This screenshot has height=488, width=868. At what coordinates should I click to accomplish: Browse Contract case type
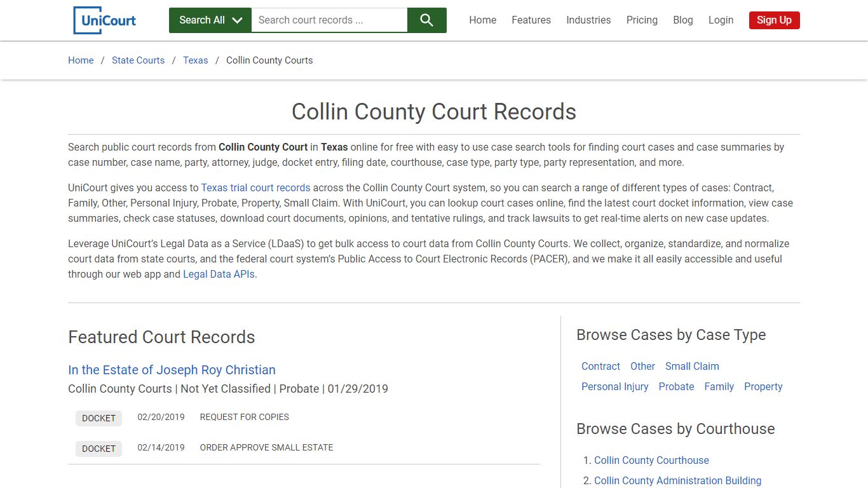(600, 367)
